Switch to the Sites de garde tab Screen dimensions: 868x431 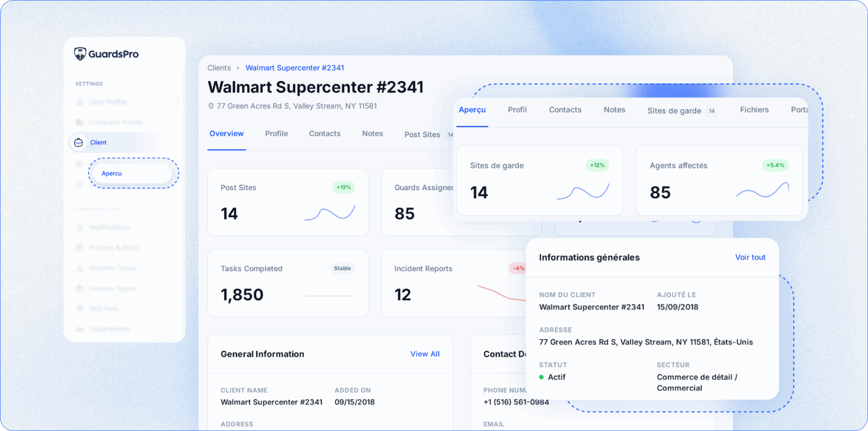tap(674, 111)
